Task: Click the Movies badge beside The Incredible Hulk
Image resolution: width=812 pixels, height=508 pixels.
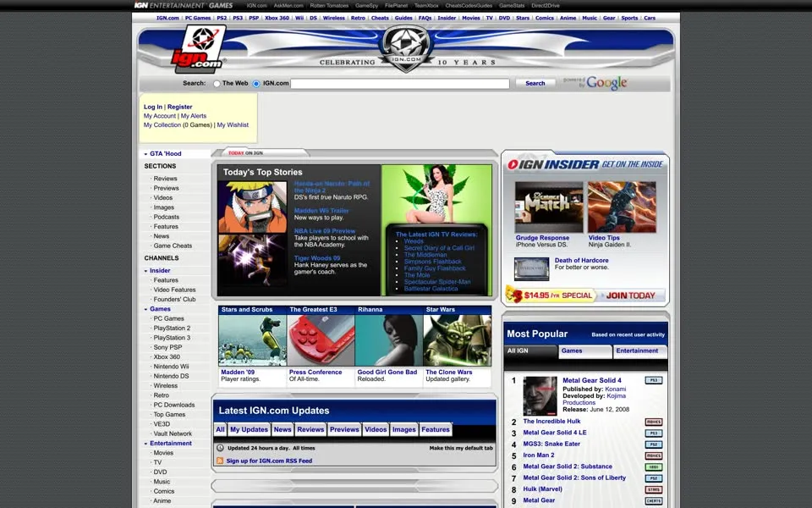Action: [x=654, y=422]
